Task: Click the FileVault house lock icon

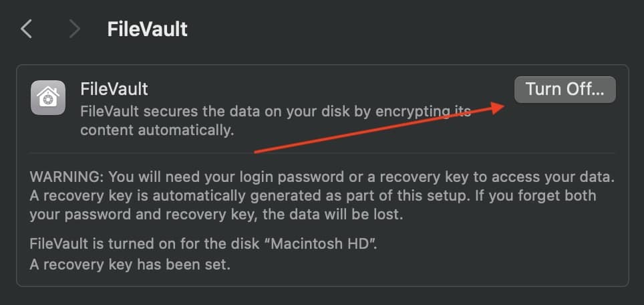Action: (x=47, y=98)
